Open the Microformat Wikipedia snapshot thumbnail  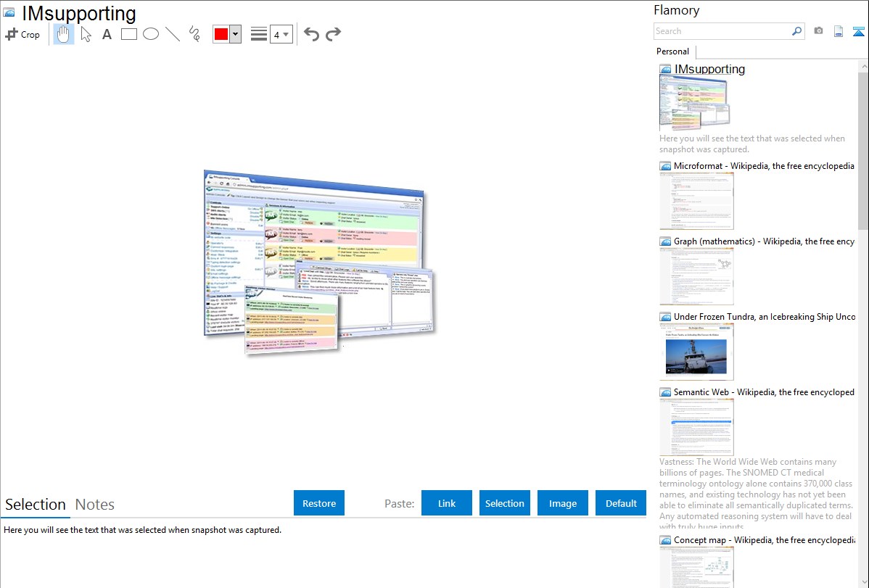pos(696,201)
